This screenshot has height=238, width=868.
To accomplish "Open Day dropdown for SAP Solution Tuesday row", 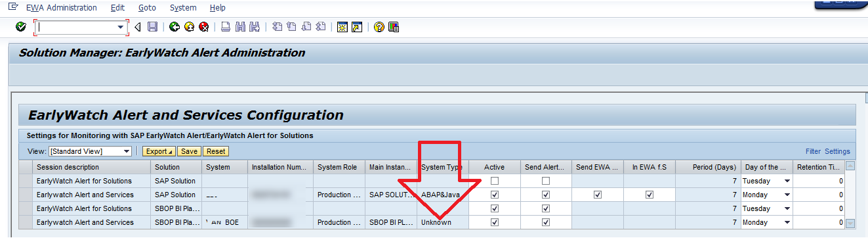I will pos(787,181).
